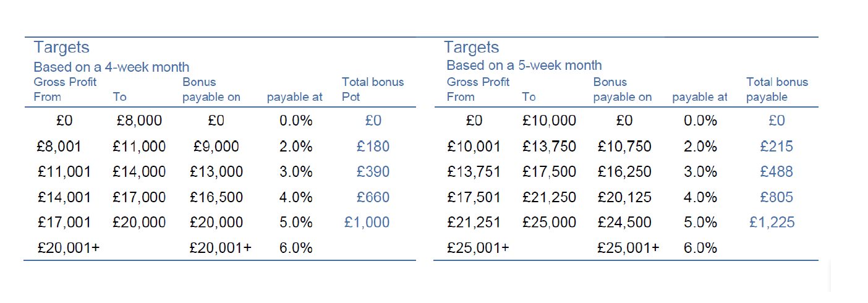Click the £25,001+ gross profit from cell

[x=479, y=248]
